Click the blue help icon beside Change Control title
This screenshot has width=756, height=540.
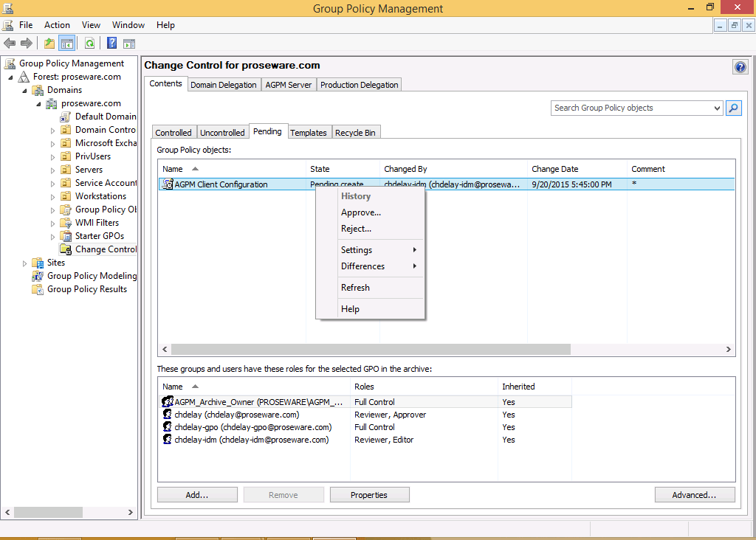(740, 67)
